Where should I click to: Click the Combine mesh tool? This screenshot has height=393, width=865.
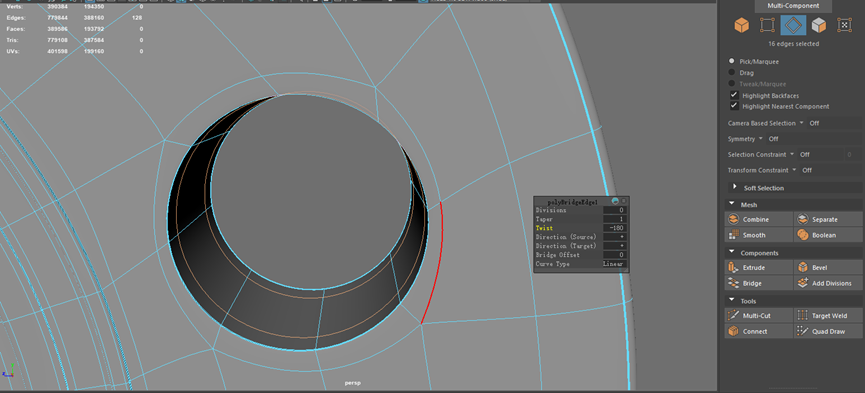coord(759,219)
